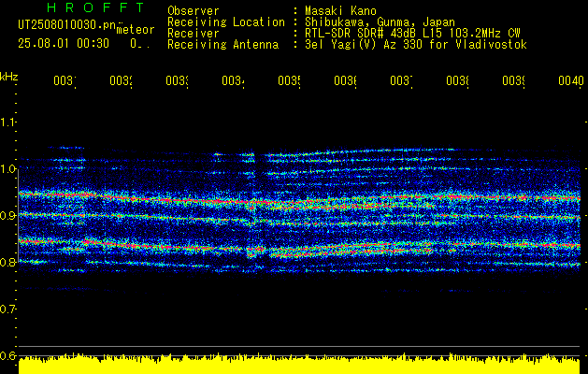This screenshot has height=374, width=588.
Task: Click the 1.0 kHz frequency axis label
Action: tap(7, 169)
